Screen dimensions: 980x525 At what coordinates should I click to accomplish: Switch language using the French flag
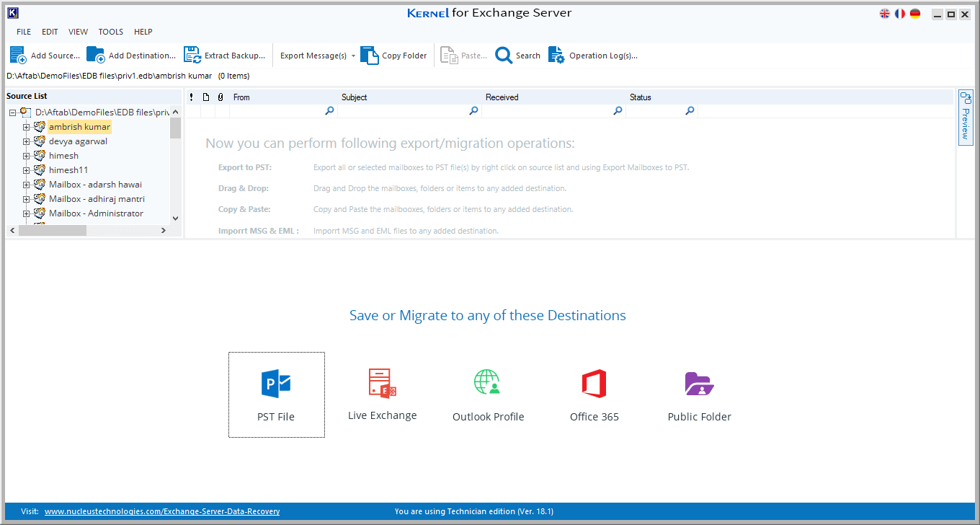pos(900,14)
